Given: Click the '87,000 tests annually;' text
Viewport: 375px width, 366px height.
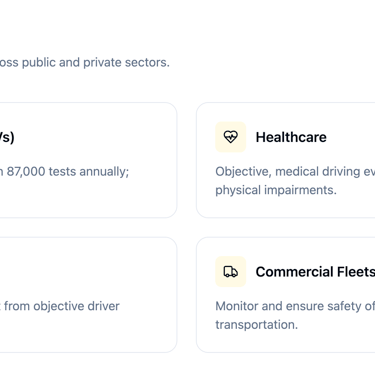Looking at the screenshot, I should 68,172.
